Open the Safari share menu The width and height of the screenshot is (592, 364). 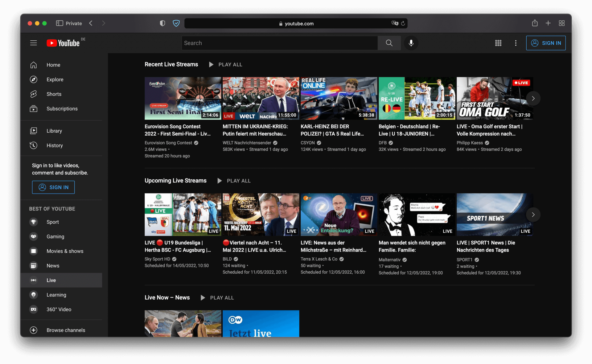[x=535, y=23]
